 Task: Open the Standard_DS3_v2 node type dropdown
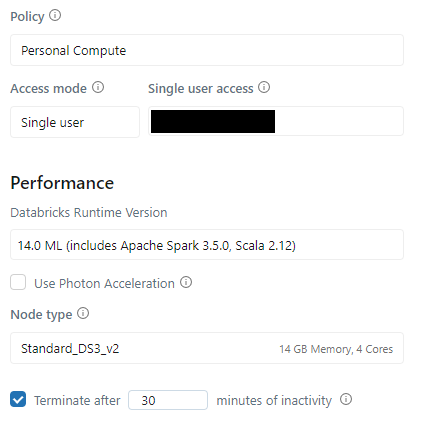pyautogui.click(x=207, y=348)
